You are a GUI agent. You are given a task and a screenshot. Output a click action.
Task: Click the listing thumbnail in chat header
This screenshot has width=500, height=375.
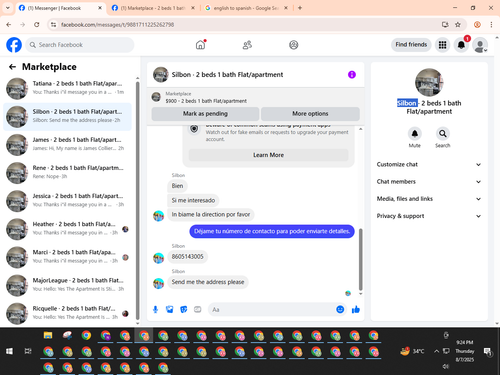coord(161,75)
